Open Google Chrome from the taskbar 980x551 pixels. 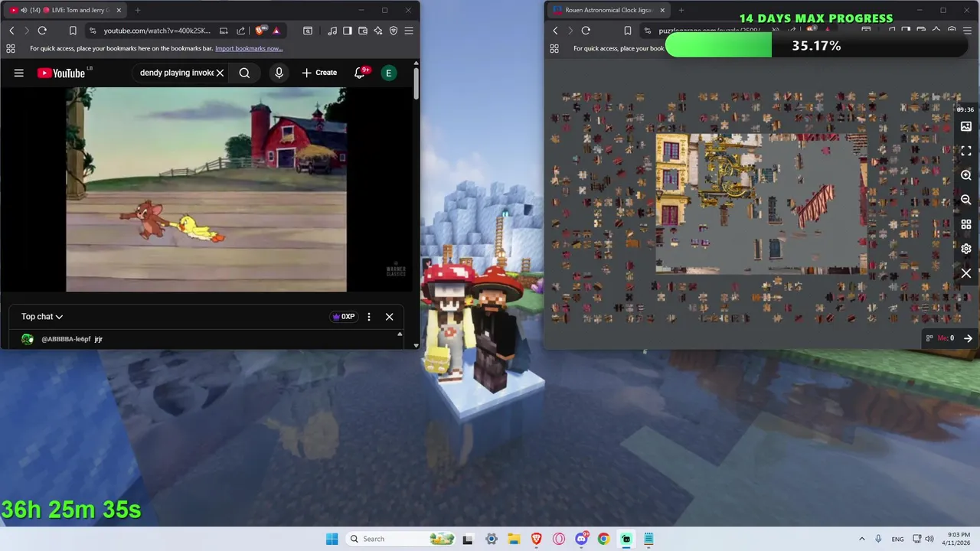point(603,539)
